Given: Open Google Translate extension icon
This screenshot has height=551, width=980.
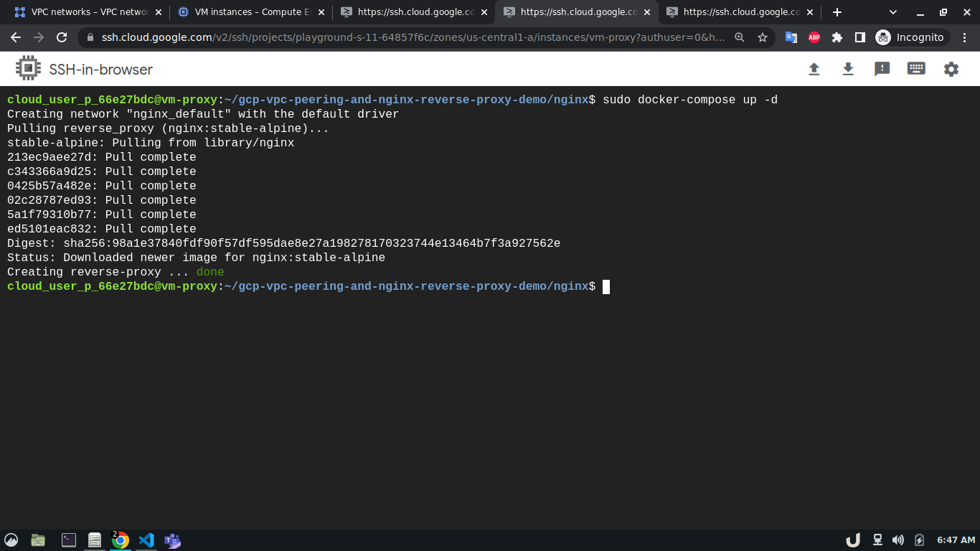Looking at the screenshot, I should tap(791, 37).
